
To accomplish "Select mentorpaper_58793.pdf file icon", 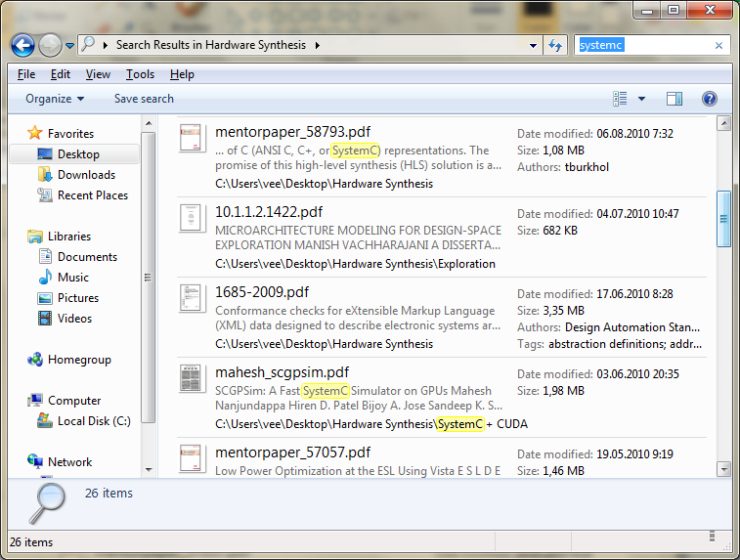I will (x=191, y=138).
